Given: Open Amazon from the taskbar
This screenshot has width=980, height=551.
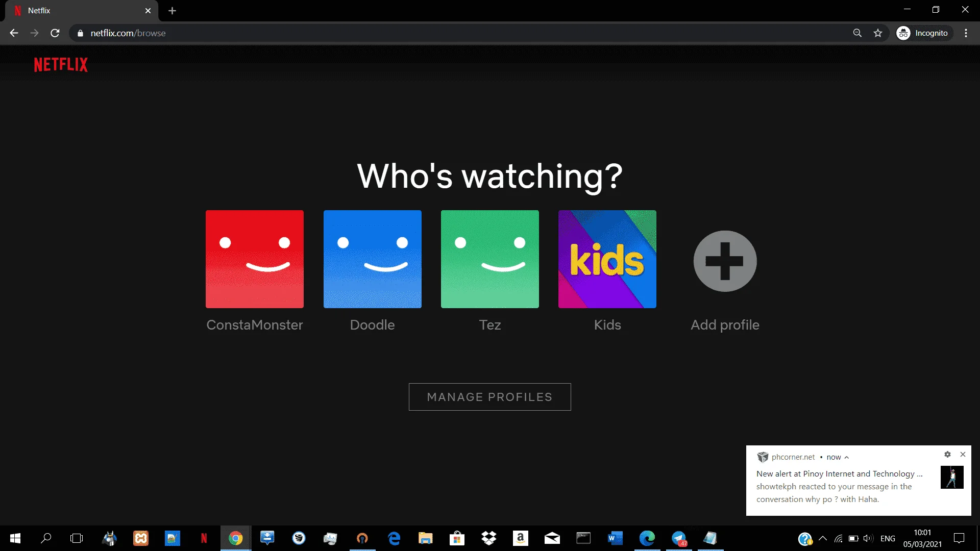Looking at the screenshot, I should pyautogui.click(x=520, y=538).
